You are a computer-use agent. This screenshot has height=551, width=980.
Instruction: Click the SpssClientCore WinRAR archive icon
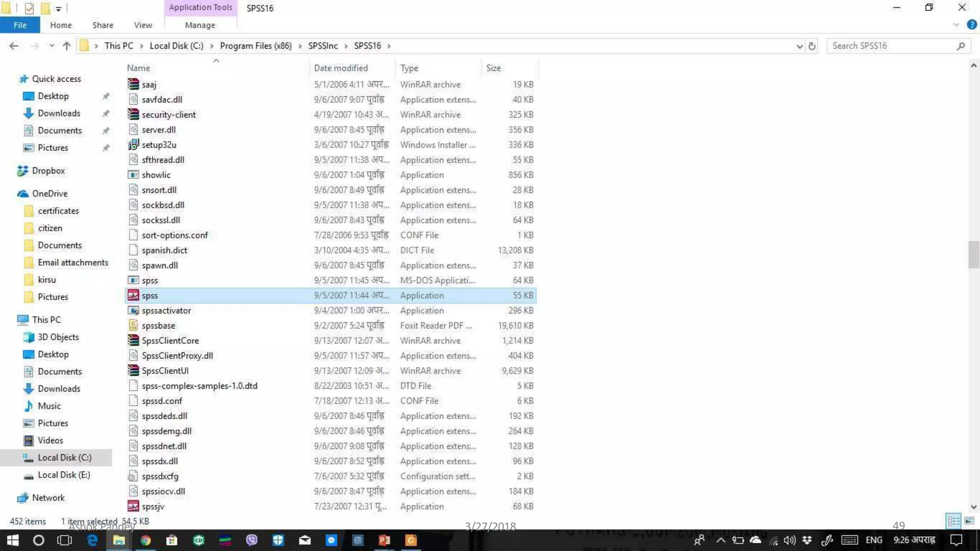click(133, 341)
